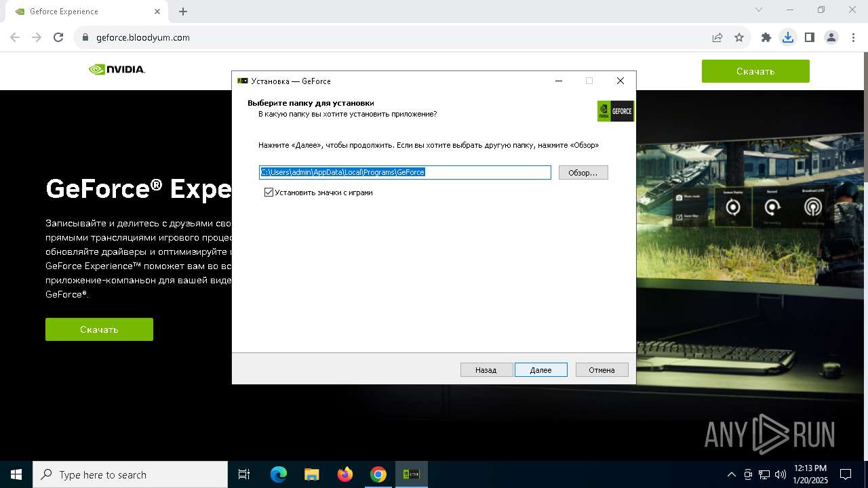868x488 pixels.
Task: Open Firefox from the taskbar
Action: [345, 474]
